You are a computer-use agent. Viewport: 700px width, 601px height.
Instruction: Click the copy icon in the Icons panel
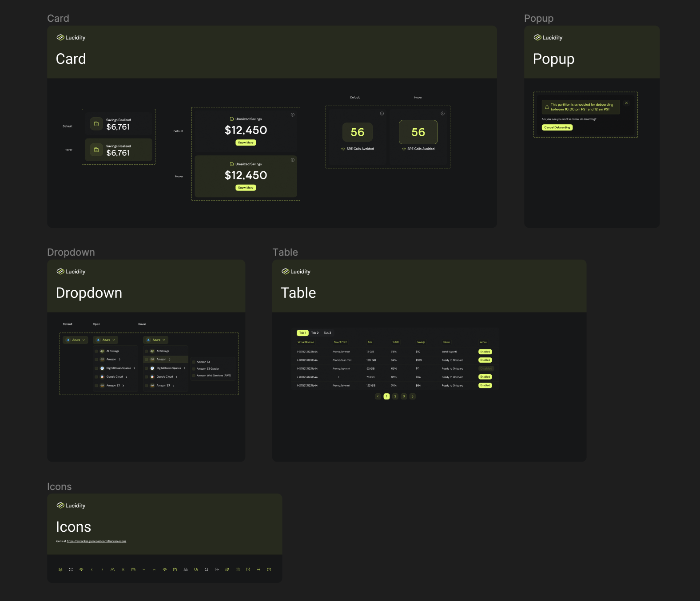pyautogui.click(x=196, y=569)
